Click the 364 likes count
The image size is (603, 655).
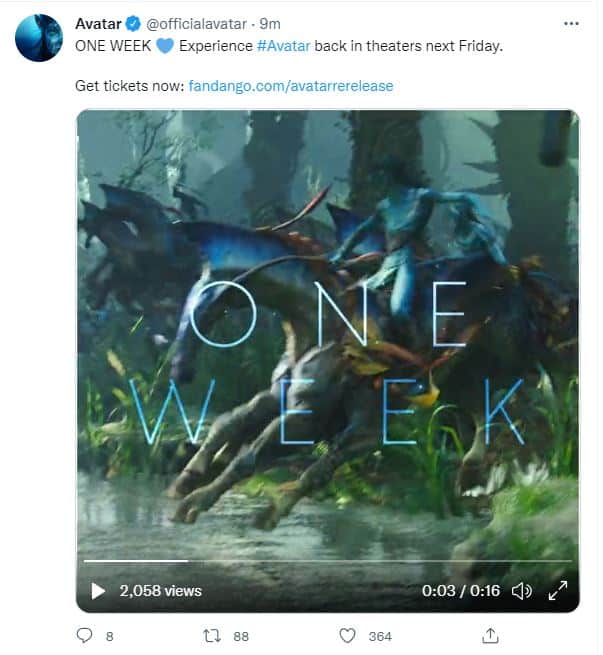tap(380, 637)
